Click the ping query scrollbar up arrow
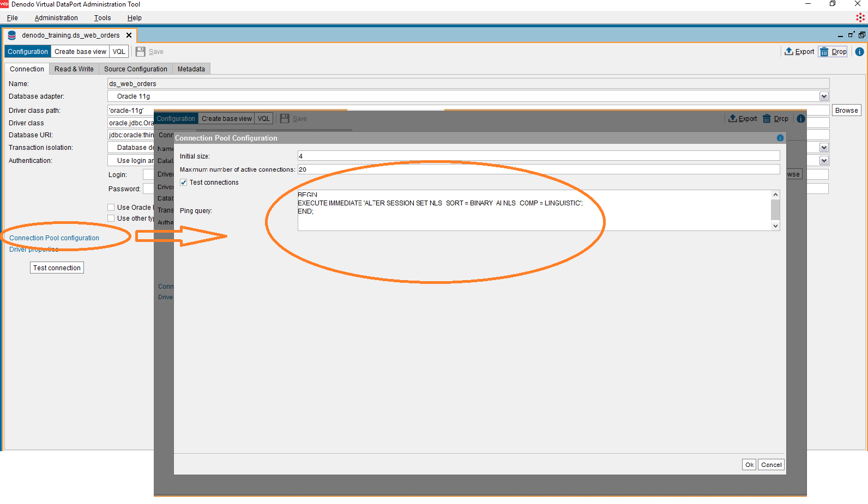Image resolution: width=868 pixels, height=504 pixels. pos(775,195)
